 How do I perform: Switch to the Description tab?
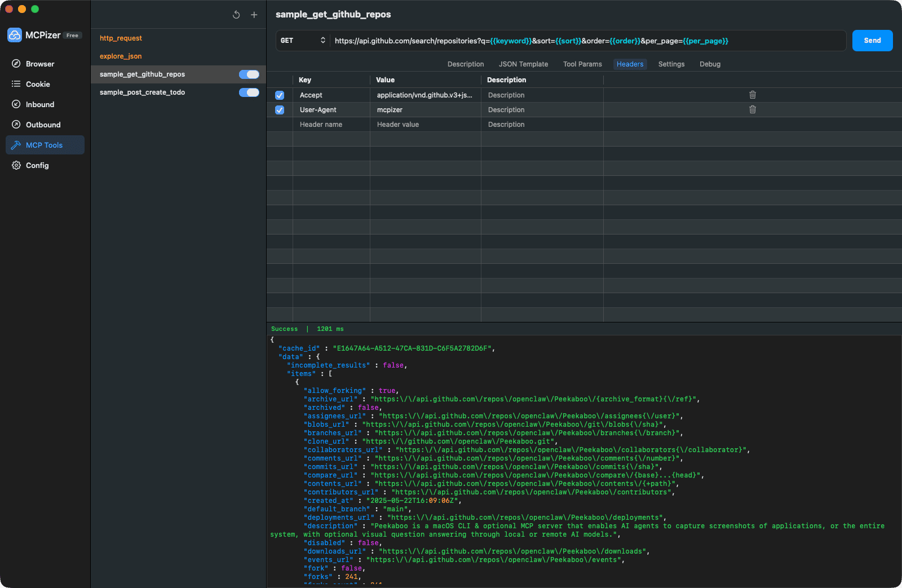coord(466,64)
